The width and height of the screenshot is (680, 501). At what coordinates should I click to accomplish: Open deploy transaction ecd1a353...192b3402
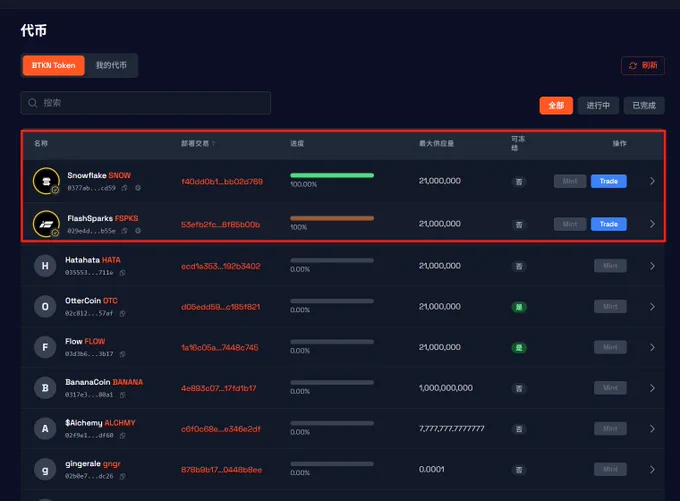click(221, 266)
